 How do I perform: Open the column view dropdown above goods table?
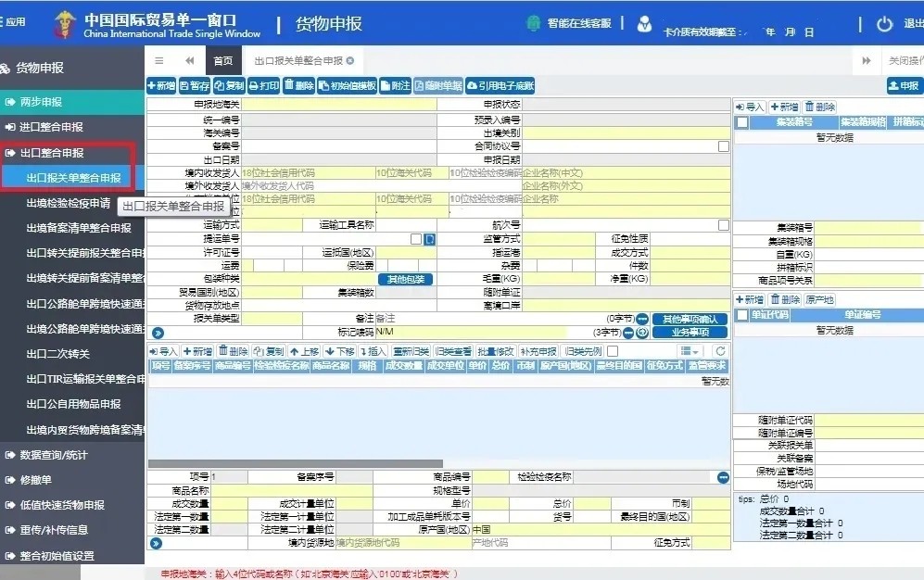690,351
